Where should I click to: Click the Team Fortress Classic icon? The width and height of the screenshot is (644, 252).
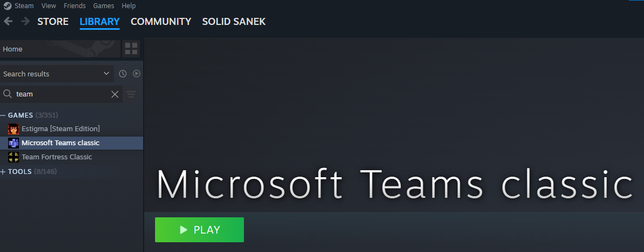click(x=14, y=157)
